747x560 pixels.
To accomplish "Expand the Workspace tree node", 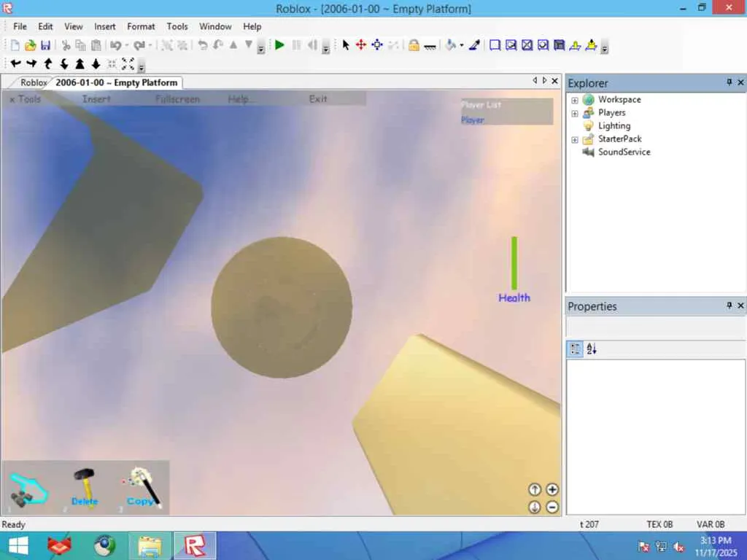I will tap(575, 100).
